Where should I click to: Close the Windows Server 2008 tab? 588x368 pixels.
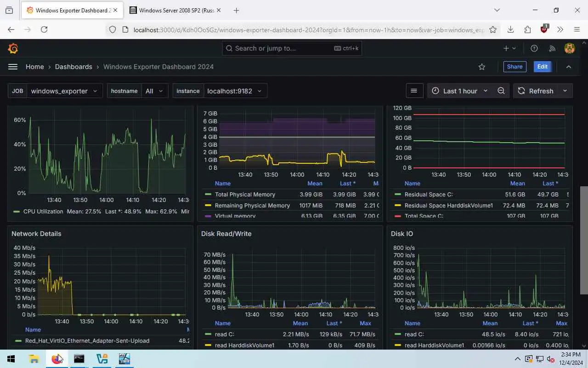218,10
